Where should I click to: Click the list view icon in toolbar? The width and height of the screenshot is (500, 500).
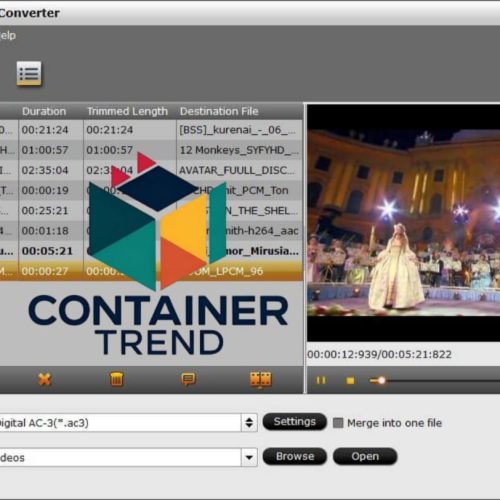click(x=29, y=73)
